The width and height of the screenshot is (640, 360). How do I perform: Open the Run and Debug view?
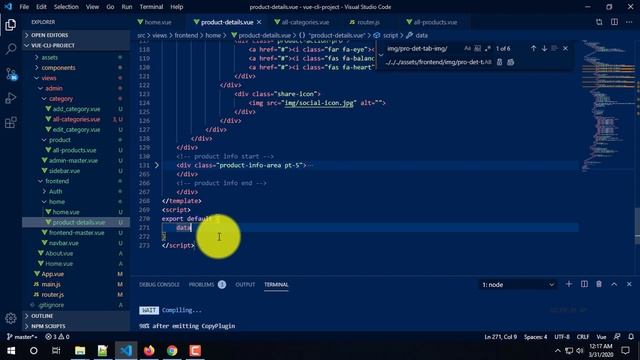tap(11, 98)
